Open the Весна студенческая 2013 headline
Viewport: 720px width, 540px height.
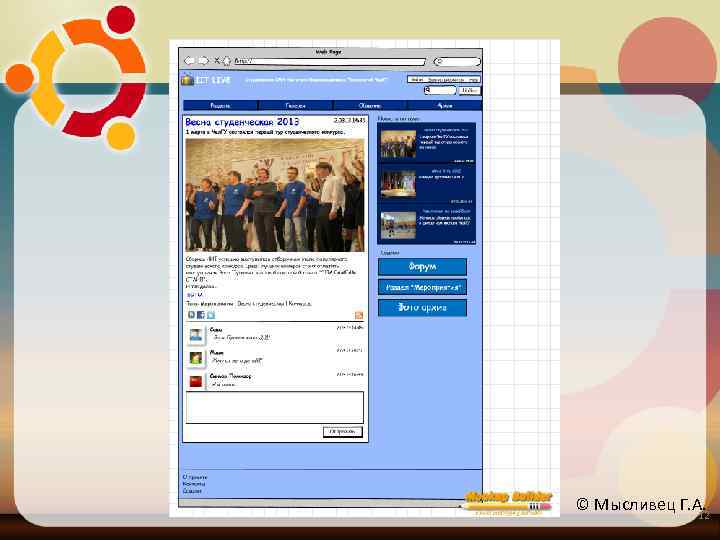[x=242, y=122]
